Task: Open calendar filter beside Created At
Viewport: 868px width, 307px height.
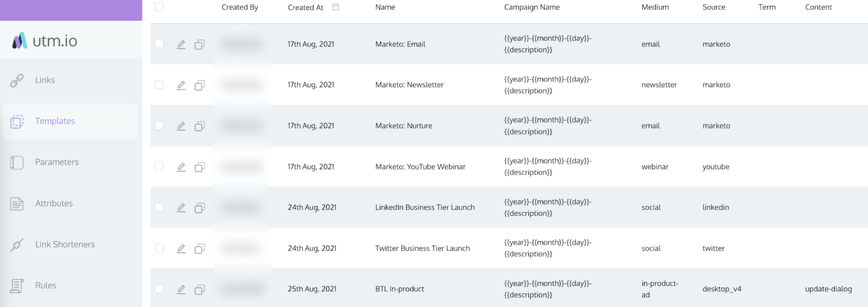Action: [336, 7]
